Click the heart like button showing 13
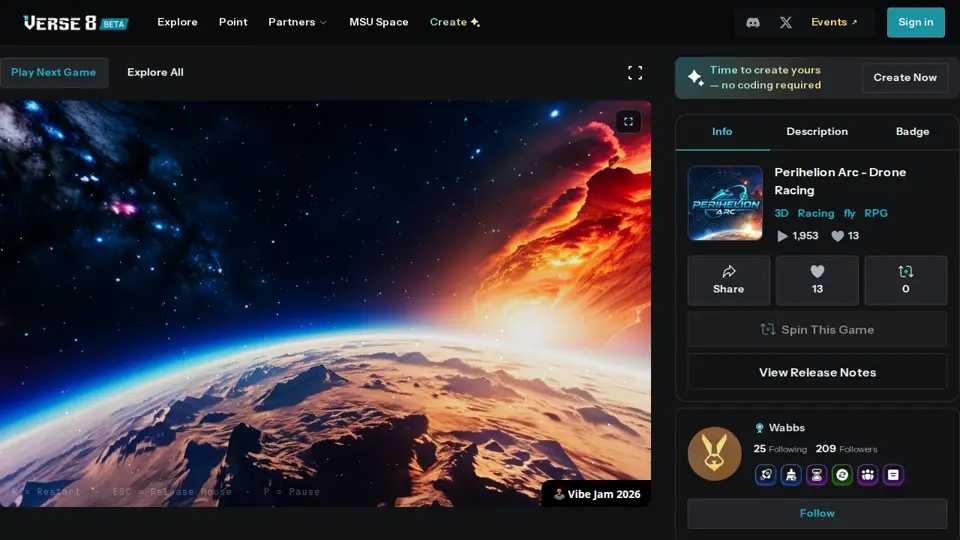The height and width of the screenshot is (540, 960). [817, 280]
